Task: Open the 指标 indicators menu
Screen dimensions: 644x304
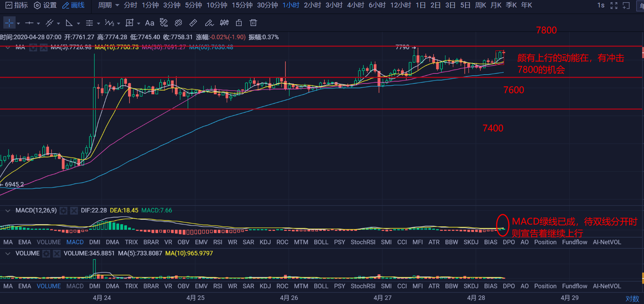Action: click(17, 5)
